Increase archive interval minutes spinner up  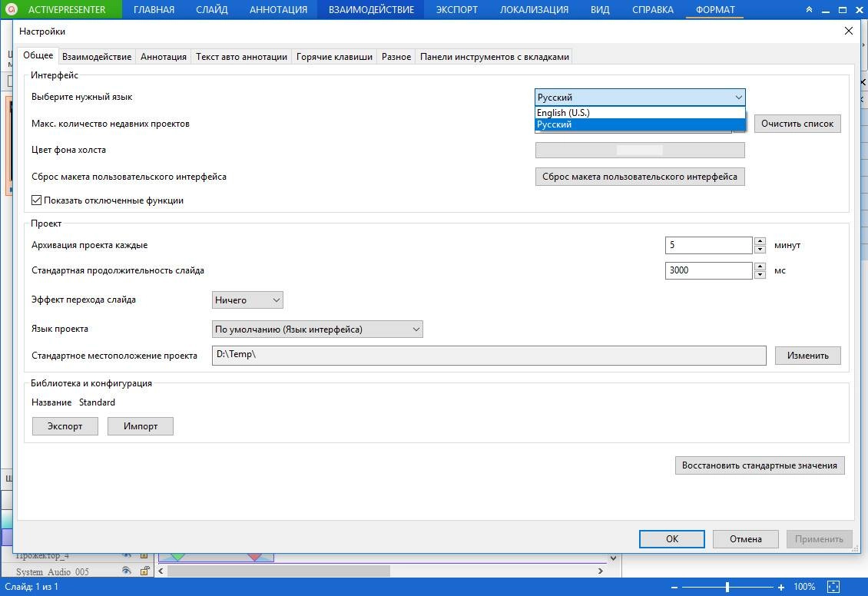tap(760, 241)
